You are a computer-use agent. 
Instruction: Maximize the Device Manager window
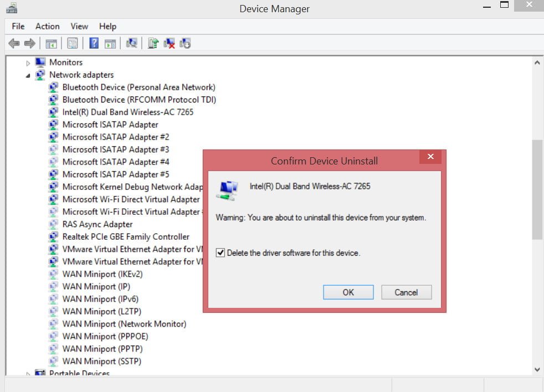coord(504,5)
